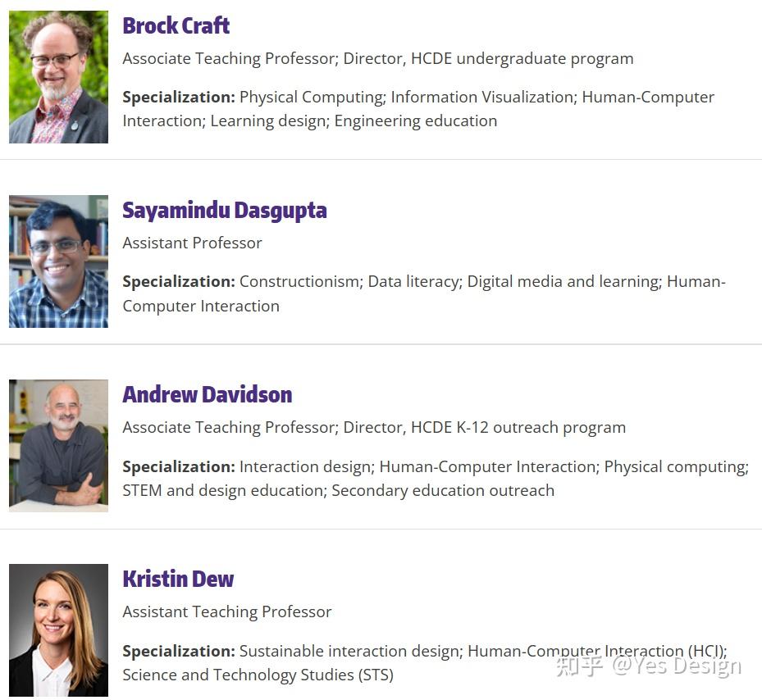This screenshot has height=700, width=762.
Task: Click the 'Director, HCDE undergraduate program' title text
Action: click(x=488, y=59)
